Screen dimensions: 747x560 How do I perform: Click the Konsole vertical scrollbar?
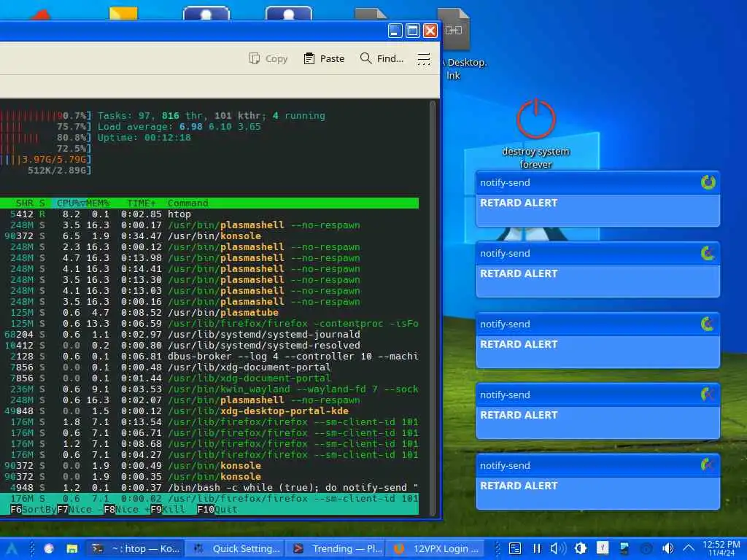point(433,308)
